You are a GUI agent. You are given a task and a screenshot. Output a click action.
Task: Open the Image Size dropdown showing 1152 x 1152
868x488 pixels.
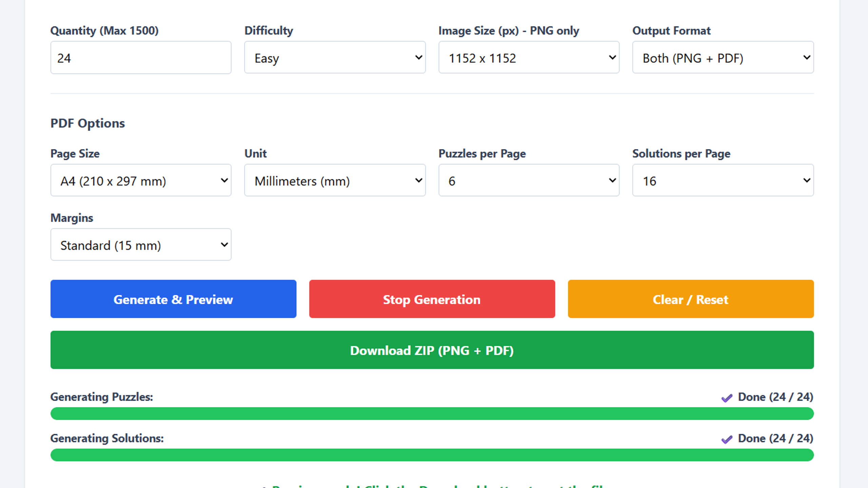click(529, 58)
